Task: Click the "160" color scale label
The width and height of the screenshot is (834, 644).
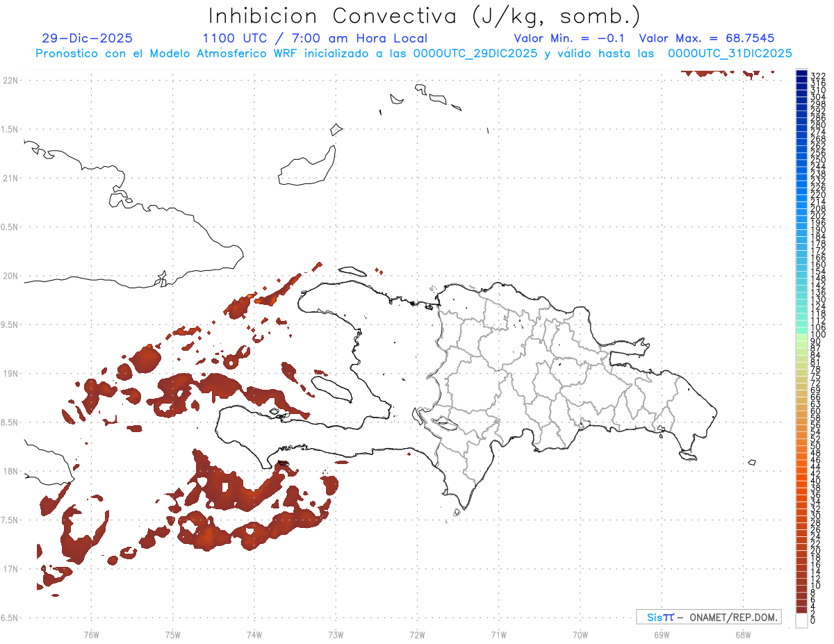Action: (x=818, y=265)
